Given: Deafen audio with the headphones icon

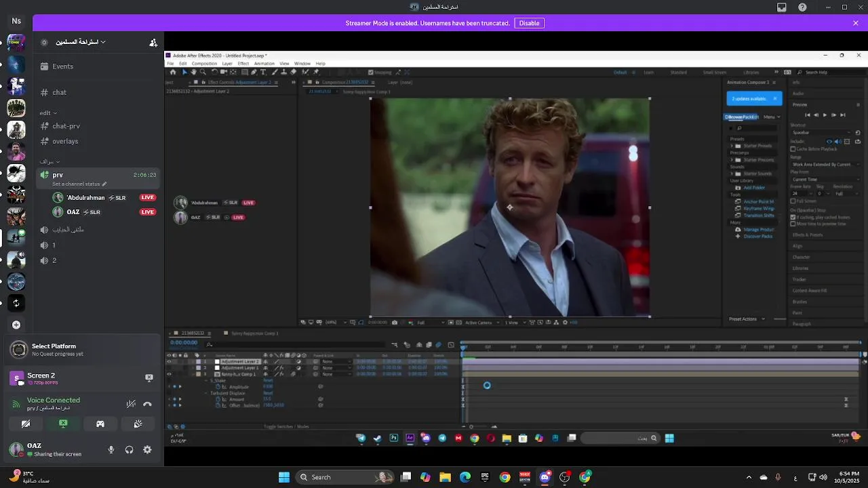Looking at the screenshot, I should pyautogui.click(x=129, y=449).
